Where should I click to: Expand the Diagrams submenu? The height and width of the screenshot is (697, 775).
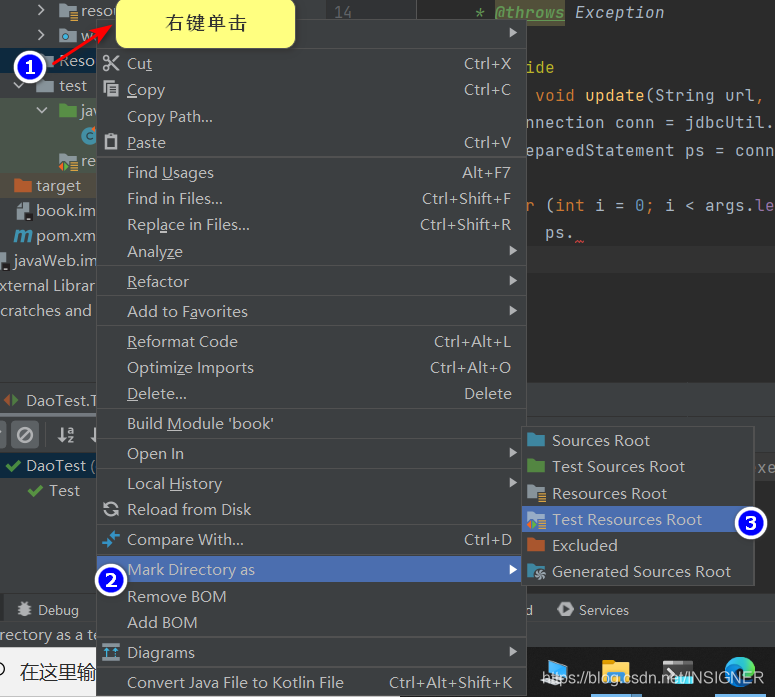tap(311, 653)
